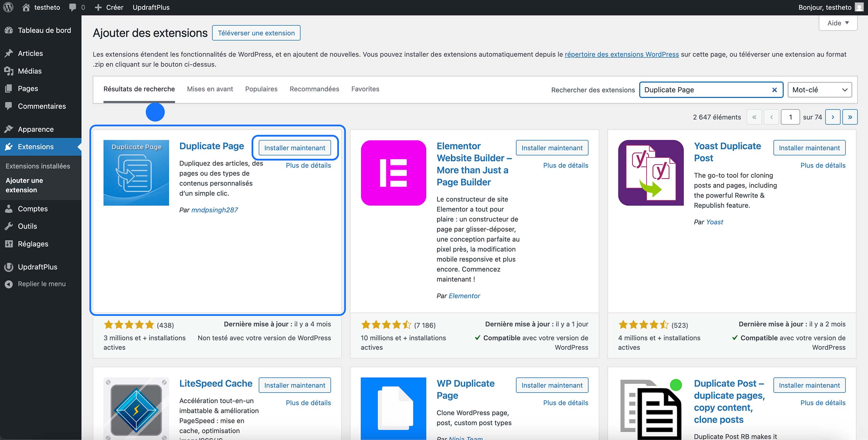Screen dimensions: 868x440
Task: Select the UpdraftPlus icon in sidebar
Action: pos(9,267)
